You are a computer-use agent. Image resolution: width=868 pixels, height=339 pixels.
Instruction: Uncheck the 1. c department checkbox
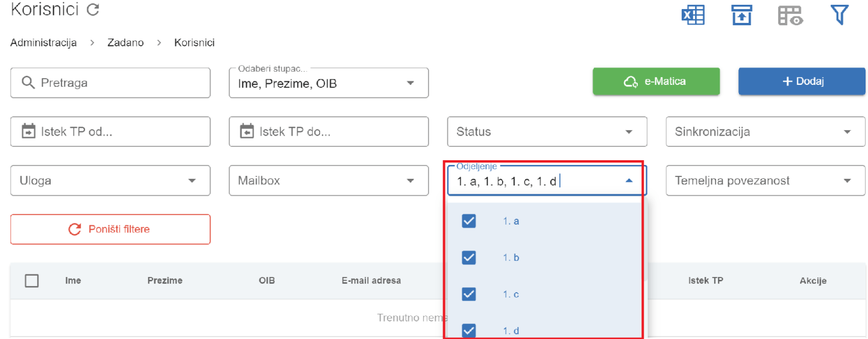pyautogui.click(x=468, y=294)
